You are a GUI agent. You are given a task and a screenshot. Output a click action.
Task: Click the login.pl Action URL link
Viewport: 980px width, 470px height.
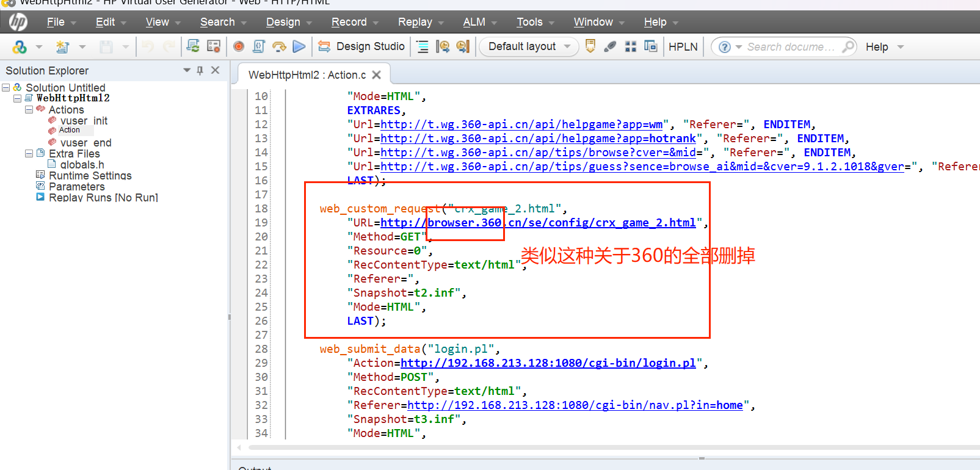pos(548,363)
